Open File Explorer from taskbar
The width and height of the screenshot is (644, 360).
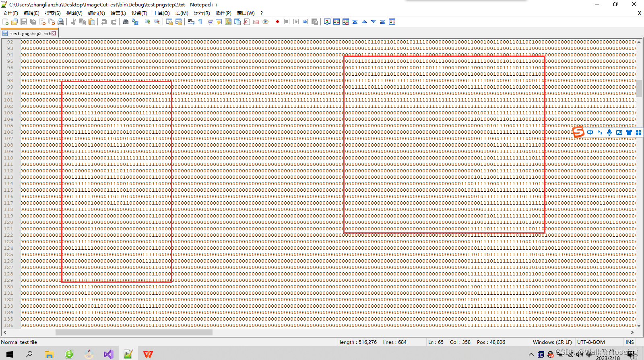click(x=49, y=354)
